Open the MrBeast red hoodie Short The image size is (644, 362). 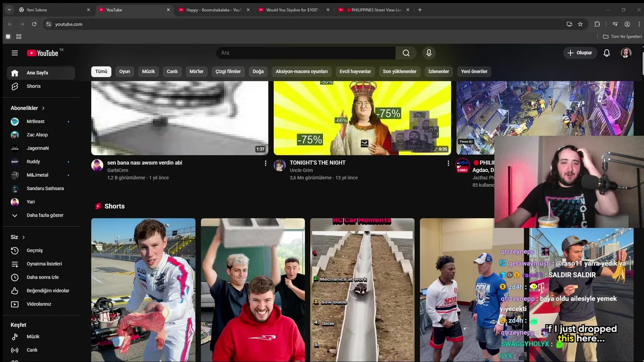(x=253, y=290)
